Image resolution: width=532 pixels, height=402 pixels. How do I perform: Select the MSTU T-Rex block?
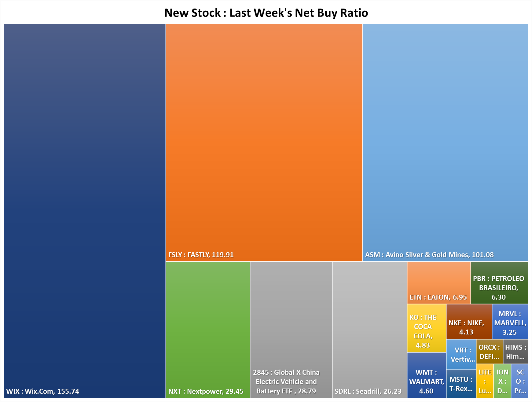tap(461, 384)
